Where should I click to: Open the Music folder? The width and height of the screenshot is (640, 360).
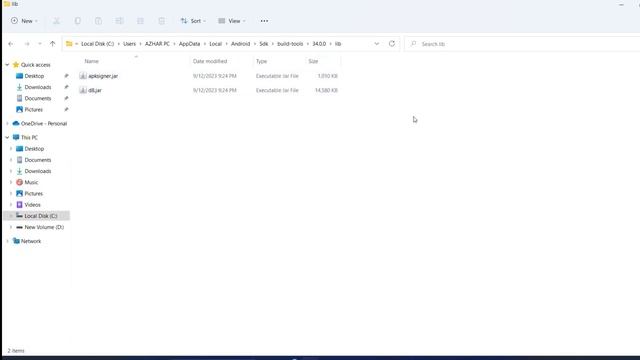(31, 182)
